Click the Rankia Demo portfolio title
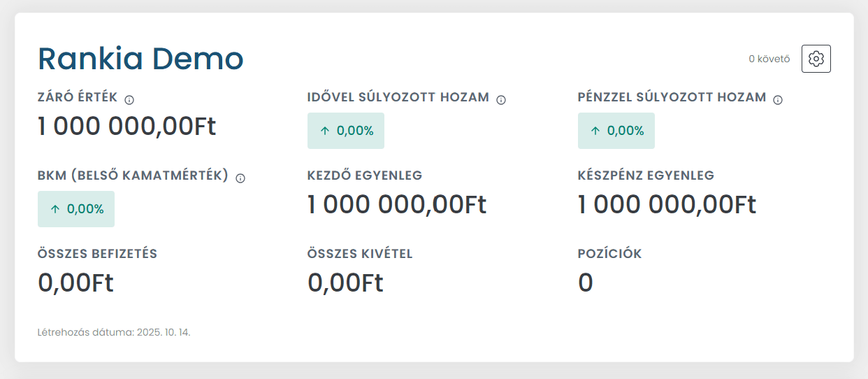Viewport: 868px width, 379px height. click(x=140, y=59)
